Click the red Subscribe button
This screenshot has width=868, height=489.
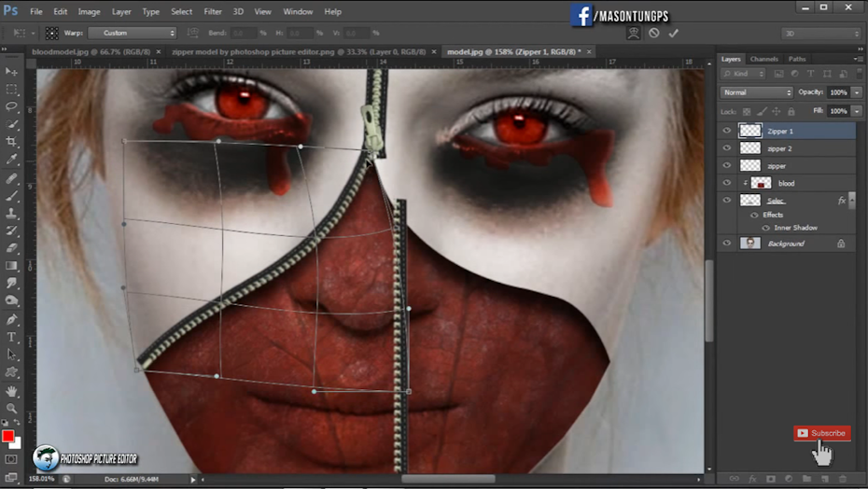pos(821,433)
